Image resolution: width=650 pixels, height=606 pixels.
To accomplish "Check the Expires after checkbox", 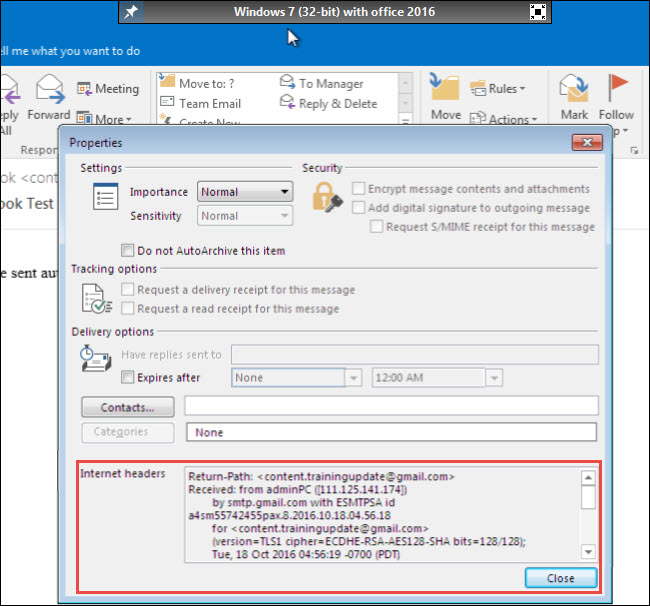I will pos(127,378).
